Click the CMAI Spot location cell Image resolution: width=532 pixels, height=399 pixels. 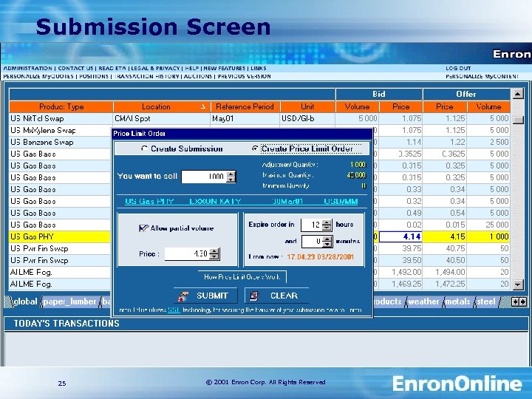pos(162,118)
